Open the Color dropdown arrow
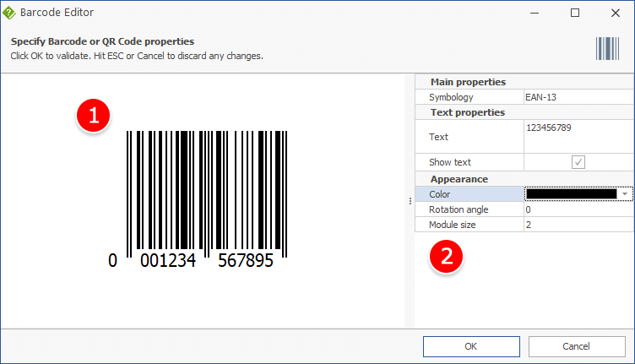635x364 pixels. (625, 194)
